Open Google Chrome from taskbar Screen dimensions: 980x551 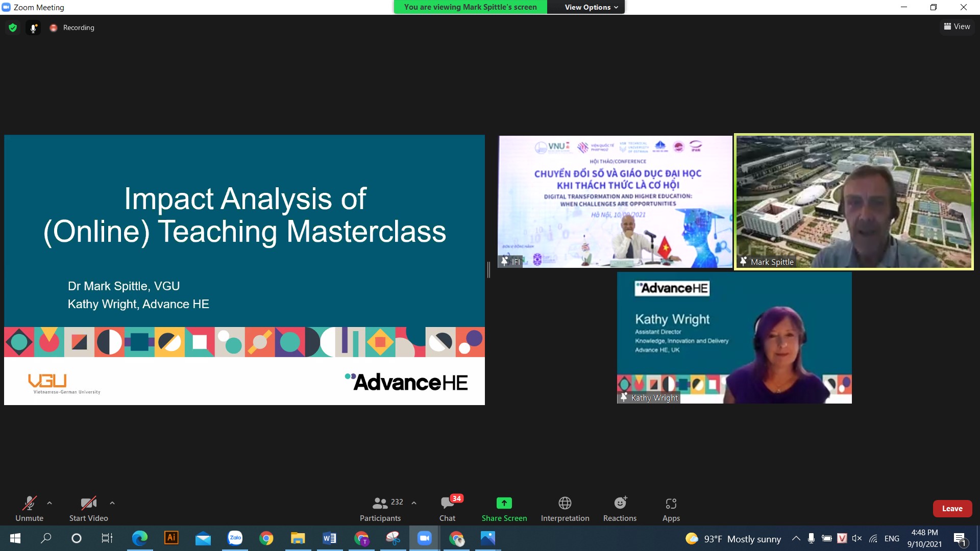tap(266, 538)
